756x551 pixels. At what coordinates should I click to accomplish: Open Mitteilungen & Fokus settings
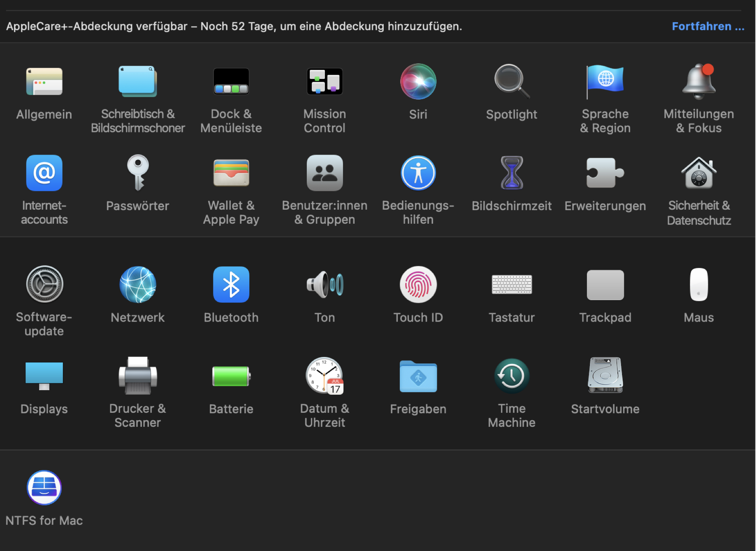(699, 81)
